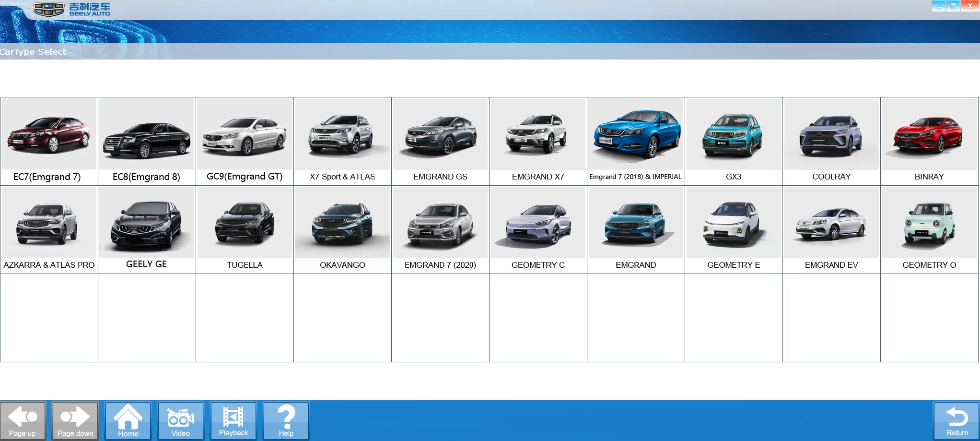This screenshot has width=980, height=441.
Task: Open the Video camera tool
Action: [x=181, y=420]
